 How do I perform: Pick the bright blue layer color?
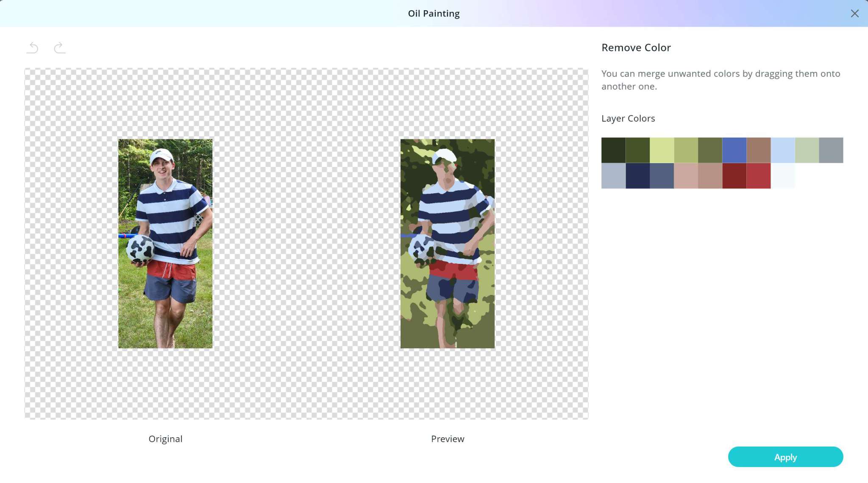point(734,150)
